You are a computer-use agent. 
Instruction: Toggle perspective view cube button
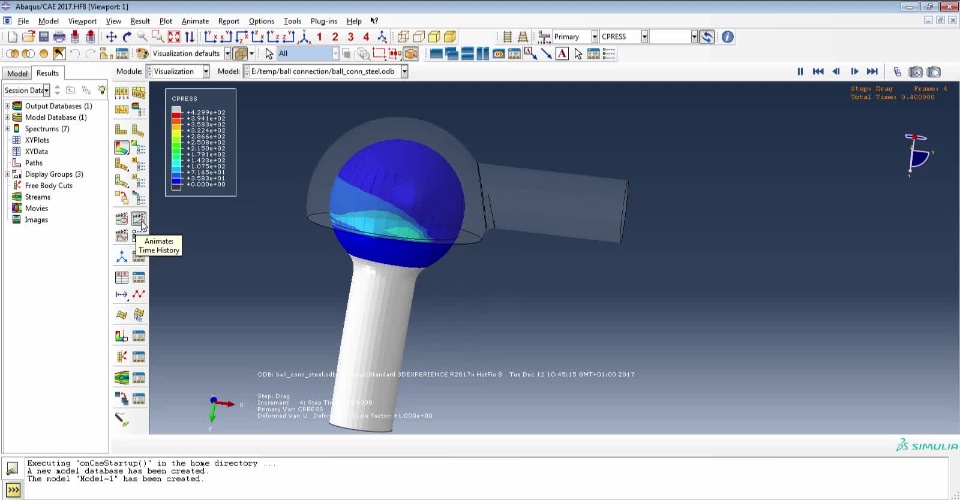coord(241,54)
